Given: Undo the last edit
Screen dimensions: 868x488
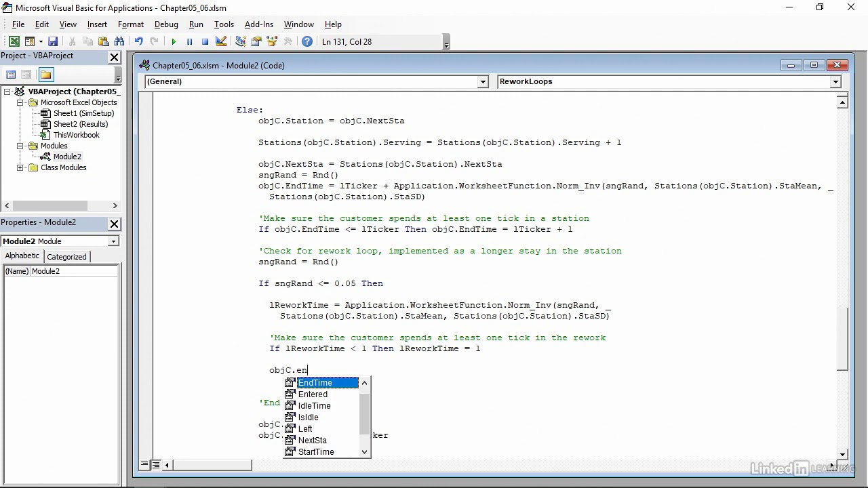Looking at the screenshot, I should (138, 41).
